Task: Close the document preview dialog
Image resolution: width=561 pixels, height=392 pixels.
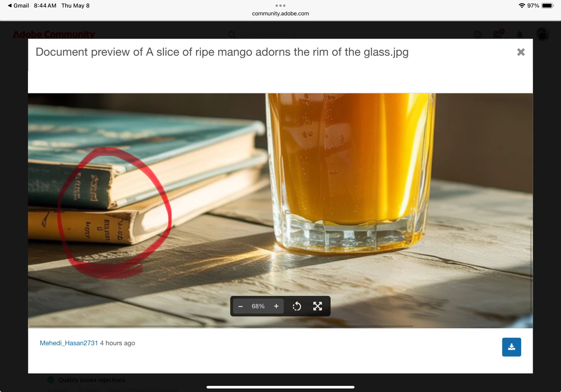Action: point(521,52)
